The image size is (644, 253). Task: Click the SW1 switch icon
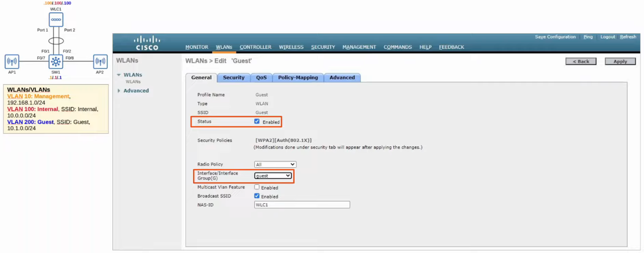56,61
